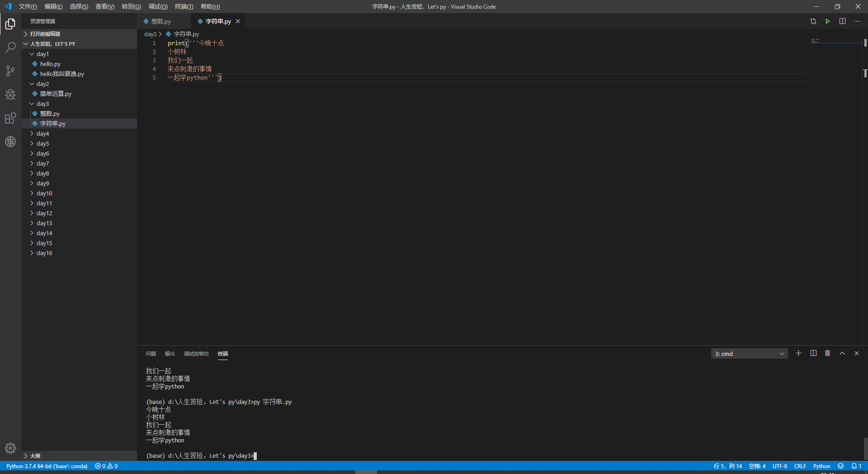This screenshot has width=868, height=474.
Task: Switch to the 调试控制台 panel tab
Action: pos(196,354)
